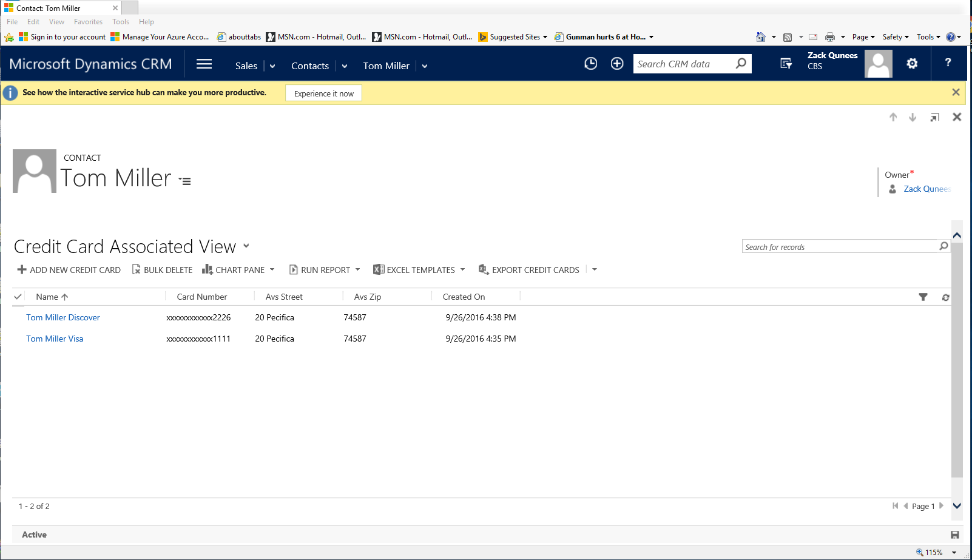Screen dimensions: 972x560
Task: Click the save icon in status bar
Action: pyautogui.click(x=954, y=535)
